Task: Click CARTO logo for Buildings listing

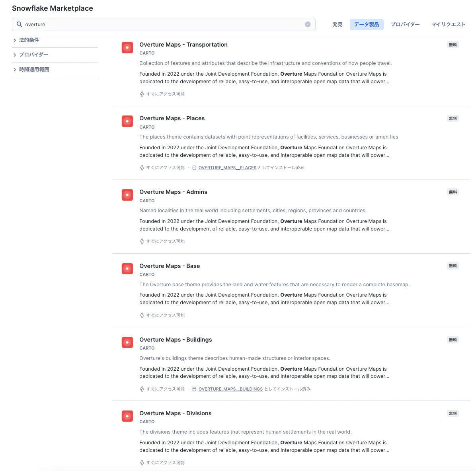Action: coord(127,342)
